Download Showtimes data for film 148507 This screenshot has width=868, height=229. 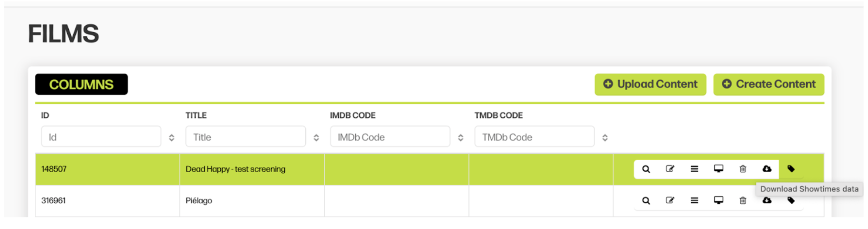pyautogui.click(x=767, y=169)
